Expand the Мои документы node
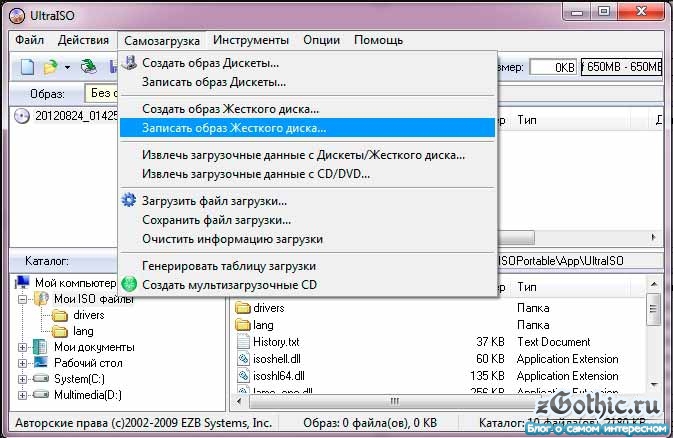 coord(22,347)
